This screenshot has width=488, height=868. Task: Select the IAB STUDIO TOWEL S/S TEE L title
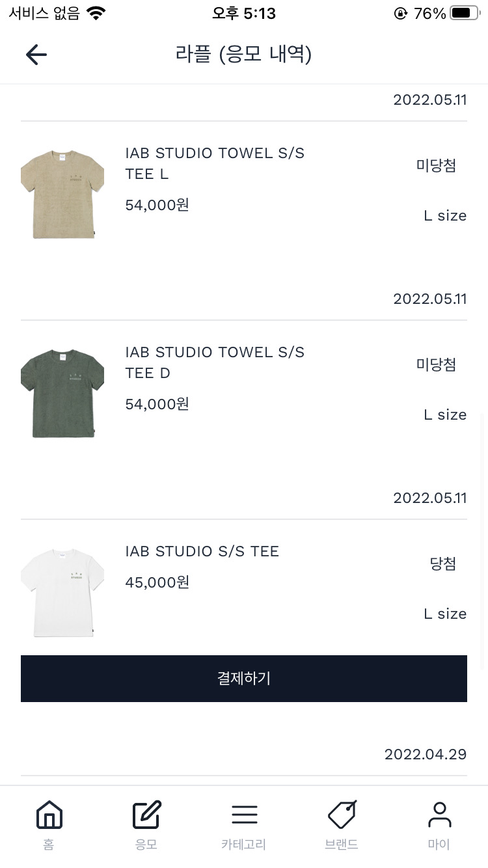(215, 163)
